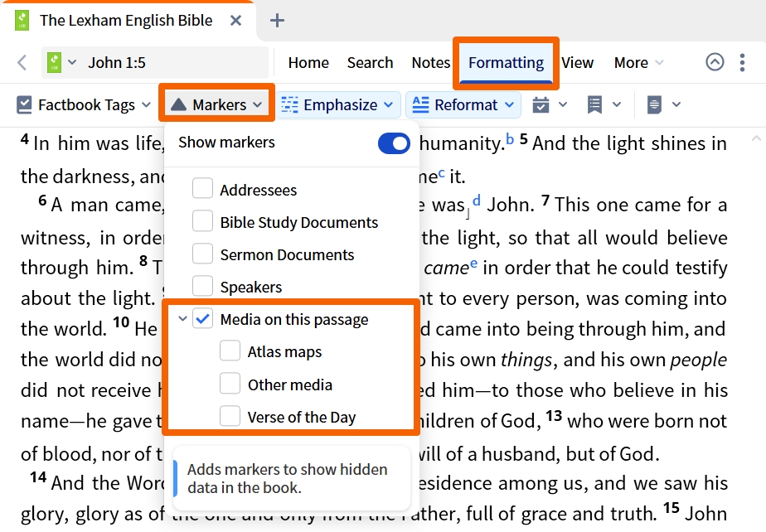Go back with the left arrow
Viewport: 766px width, 532px height.
pyautogui.click(x=22, y=62)
